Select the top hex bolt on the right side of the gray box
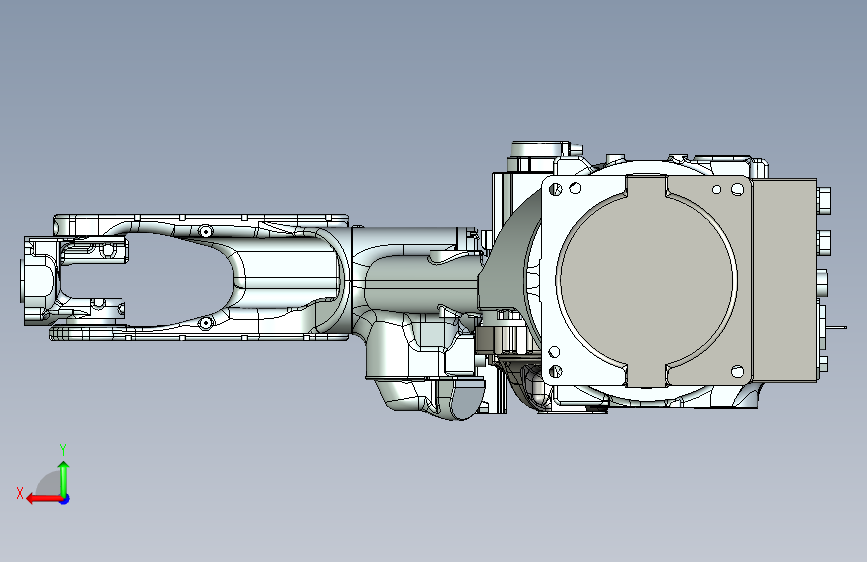 pyautogui.click(x=824, y=201)
